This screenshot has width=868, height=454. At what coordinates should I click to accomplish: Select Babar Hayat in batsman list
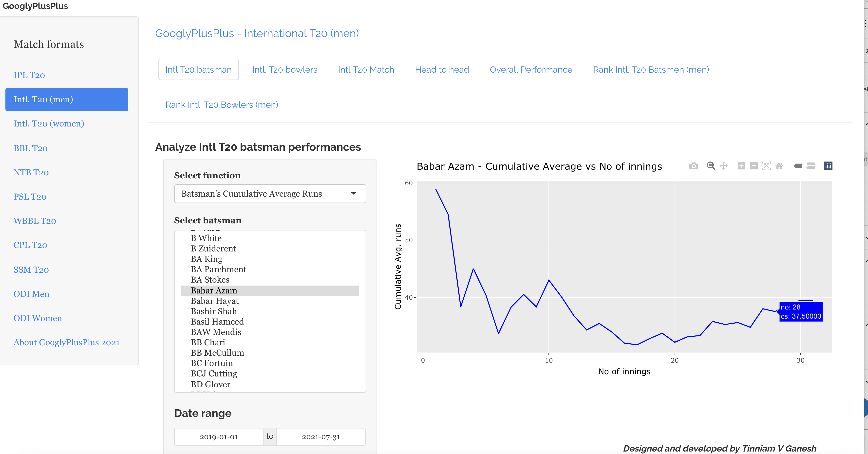(214, 301)
